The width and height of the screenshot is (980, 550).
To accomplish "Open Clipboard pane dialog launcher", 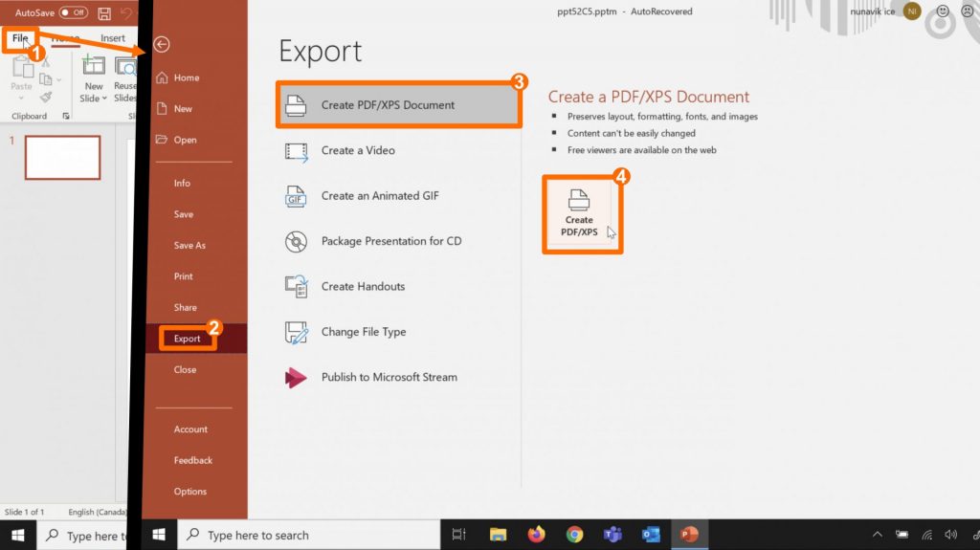I will pyautogui.click(x=66, y=117).
